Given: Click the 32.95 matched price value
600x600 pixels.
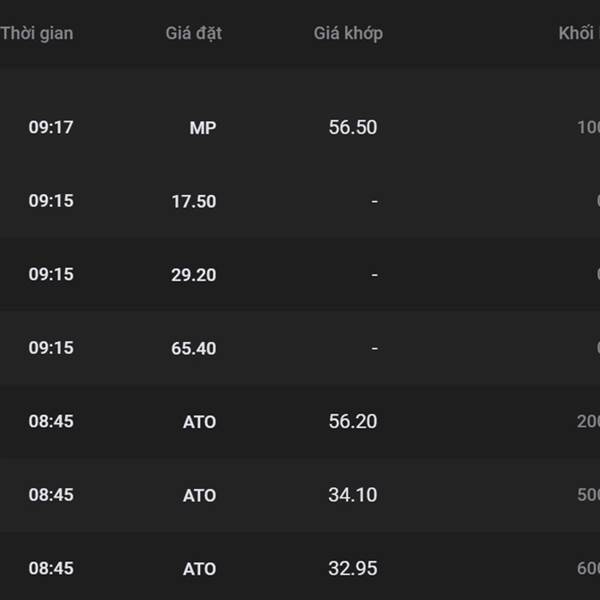Looking at the screenshot, I should click(352, 569).
